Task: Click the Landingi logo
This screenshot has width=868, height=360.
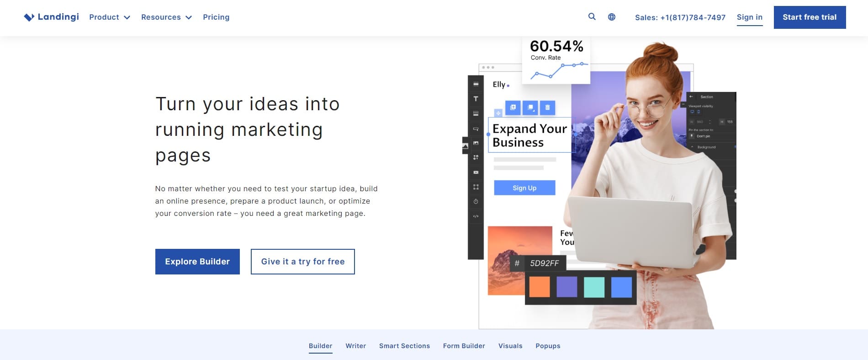Action: (x=51, y=17)
